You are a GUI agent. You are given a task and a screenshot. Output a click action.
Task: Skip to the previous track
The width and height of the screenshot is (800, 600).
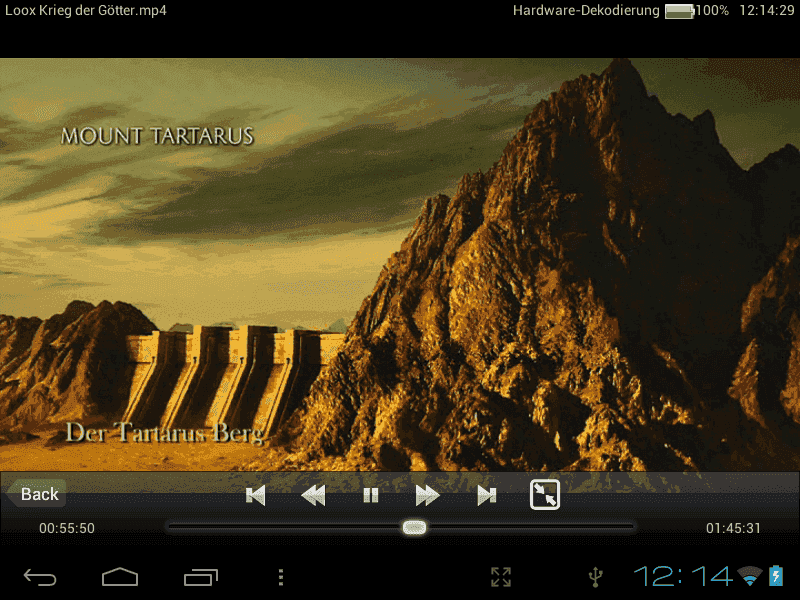(x=256, y=495)
